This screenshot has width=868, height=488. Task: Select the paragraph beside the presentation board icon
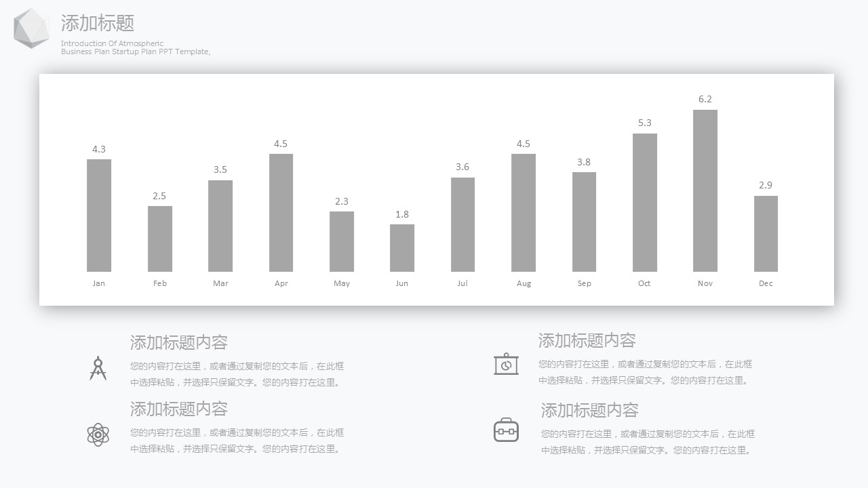click(645, 372)
